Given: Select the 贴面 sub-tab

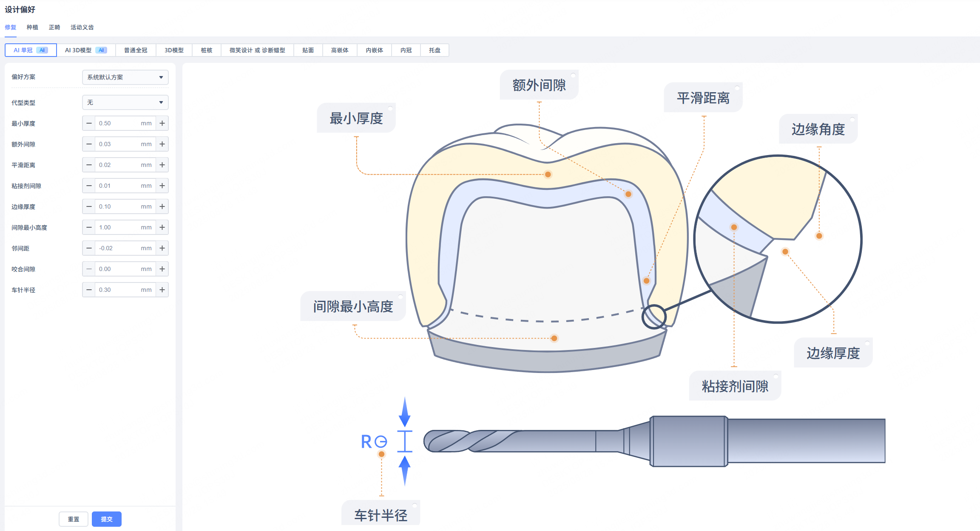Looking at the screenshot, I should pos(308,50).
